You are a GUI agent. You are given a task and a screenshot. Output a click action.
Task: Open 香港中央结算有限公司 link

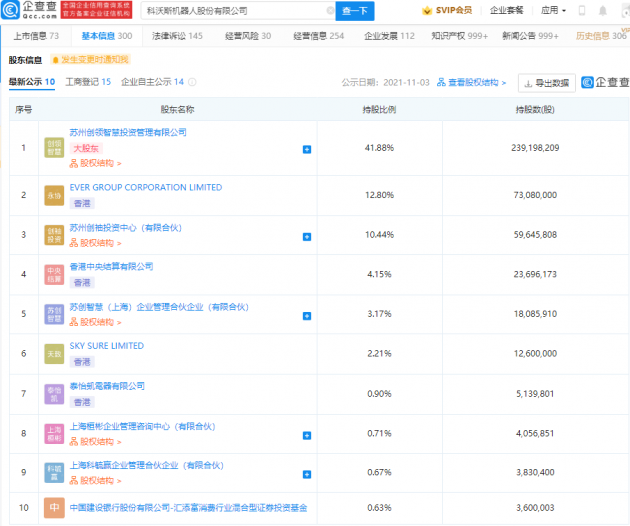pyautogui.click(x=111, y=266)
